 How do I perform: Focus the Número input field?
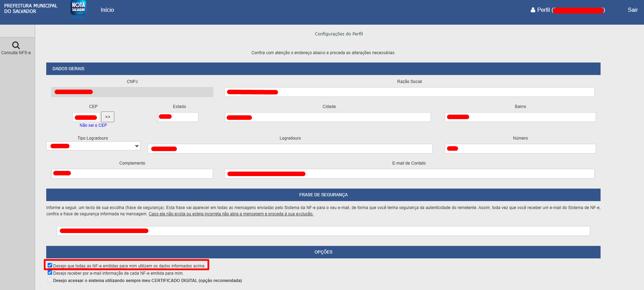[x=520, y=149]
